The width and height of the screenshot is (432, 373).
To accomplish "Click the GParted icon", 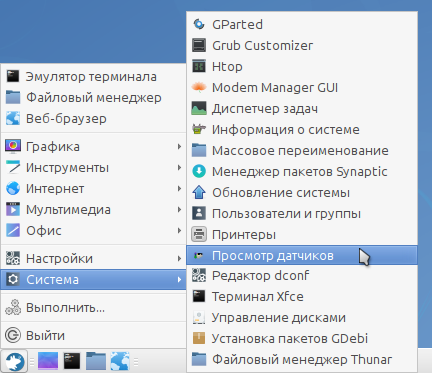I will point(199,24).
